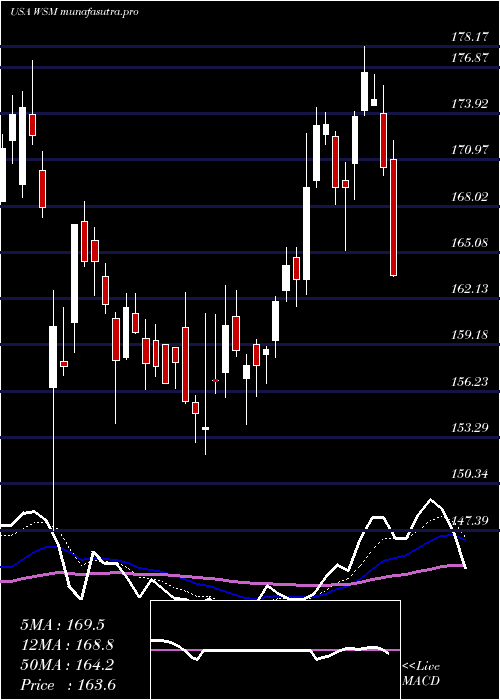Click the 173.92 price level label

tap(470, 104)
